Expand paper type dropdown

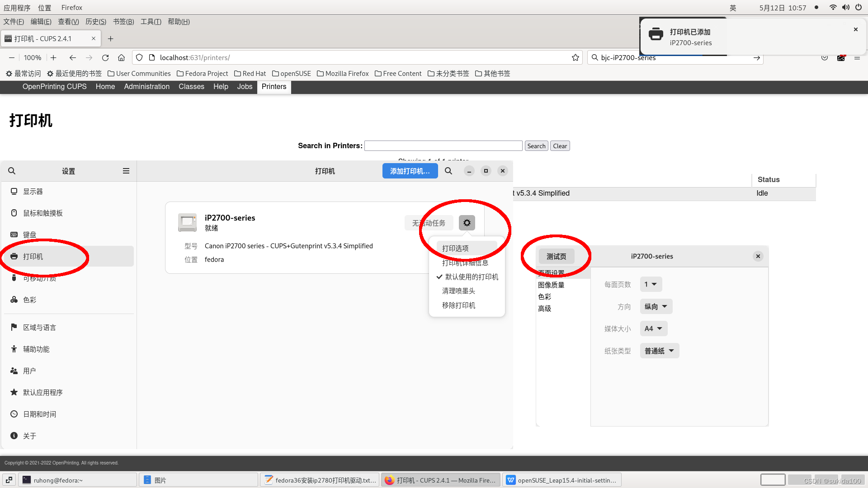pyautogui.click(x=659, y=351)
